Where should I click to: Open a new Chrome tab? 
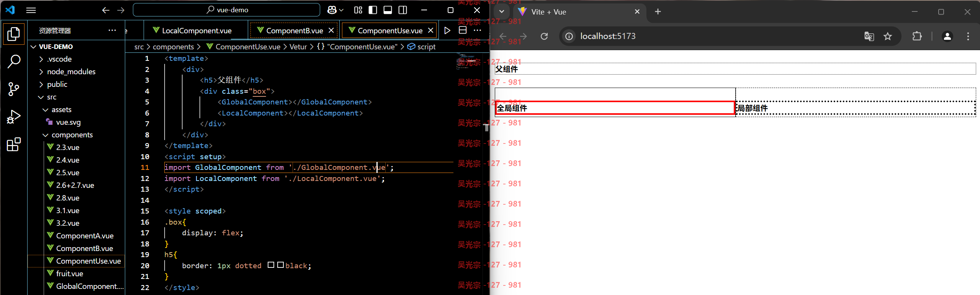coord(658,12)
